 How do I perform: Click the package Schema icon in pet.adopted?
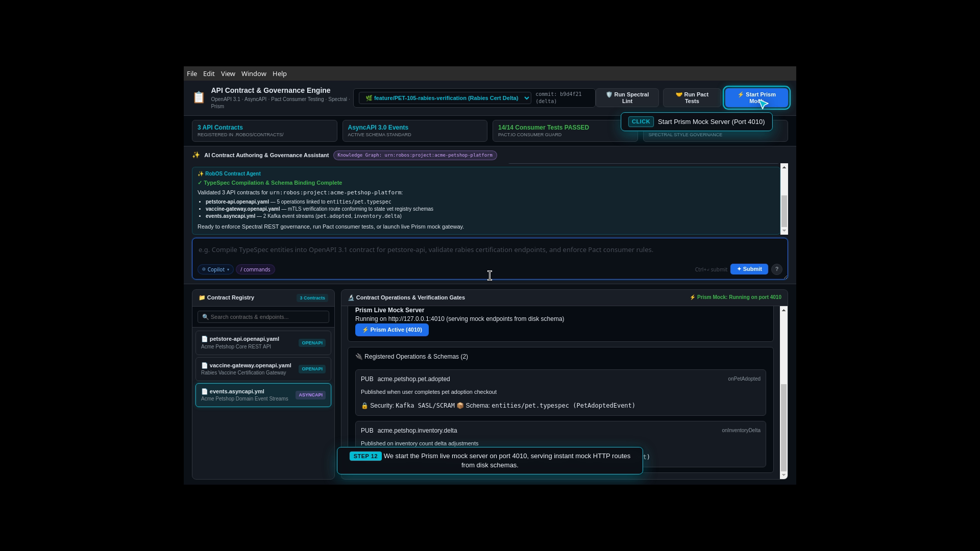pos(460,406)
